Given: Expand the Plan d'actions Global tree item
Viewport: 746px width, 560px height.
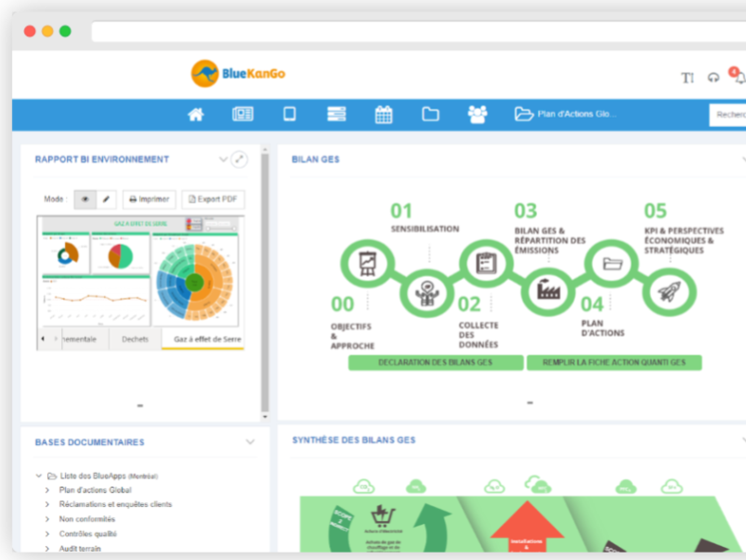Looking at the screenshot, I should click(x=47, y=490).
